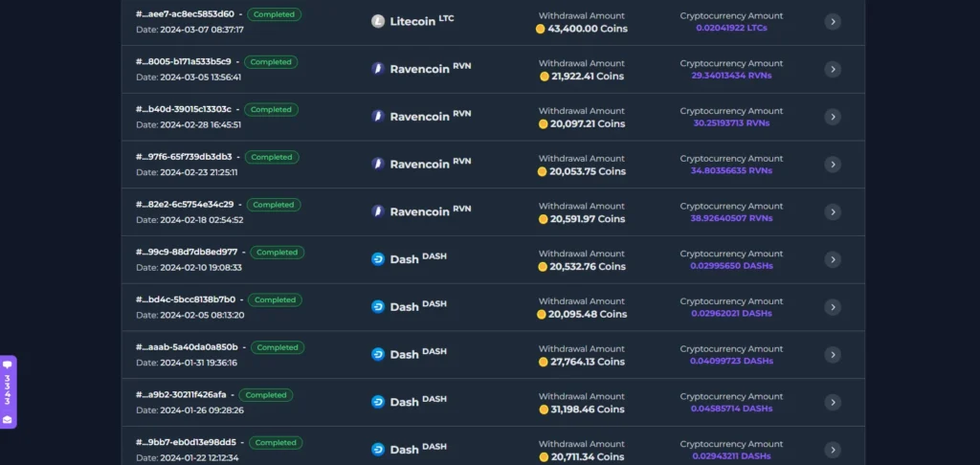This screenshot has width=980, height=465.
Task: Click gold coin icon beside 27,764.13 Coins
Action: [544, 362]
